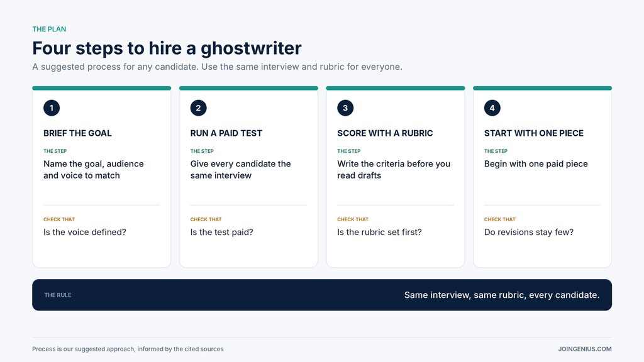Click 'Do revisions stay few?' check
Viewport: 644px width, 362px height.
pos(528,232)
